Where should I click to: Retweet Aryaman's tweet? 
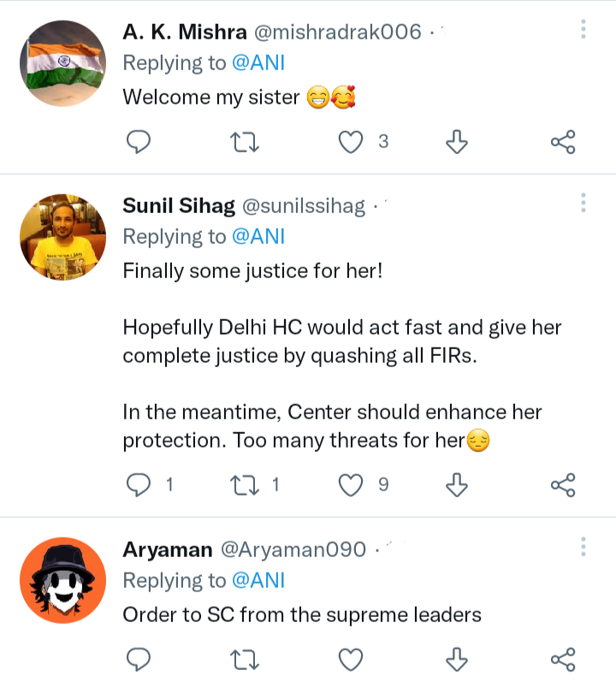[244, 658]
